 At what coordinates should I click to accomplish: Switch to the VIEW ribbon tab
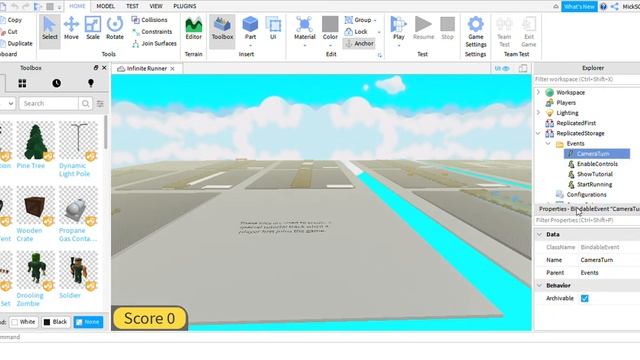point(156,6)
